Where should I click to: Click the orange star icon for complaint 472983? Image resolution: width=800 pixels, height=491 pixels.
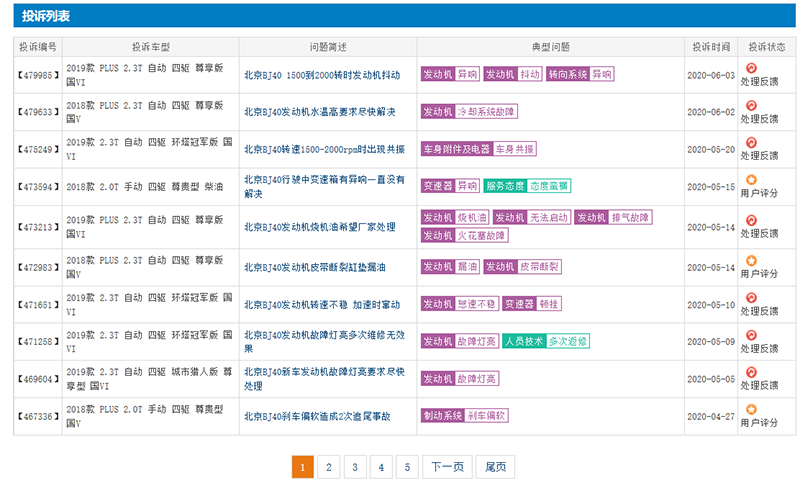751,261
